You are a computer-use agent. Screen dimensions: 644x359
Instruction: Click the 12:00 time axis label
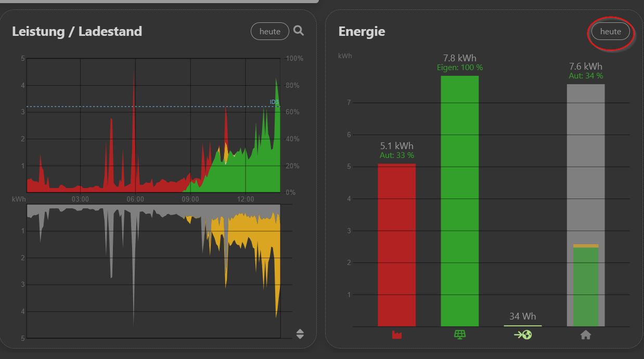coord(246,199)
